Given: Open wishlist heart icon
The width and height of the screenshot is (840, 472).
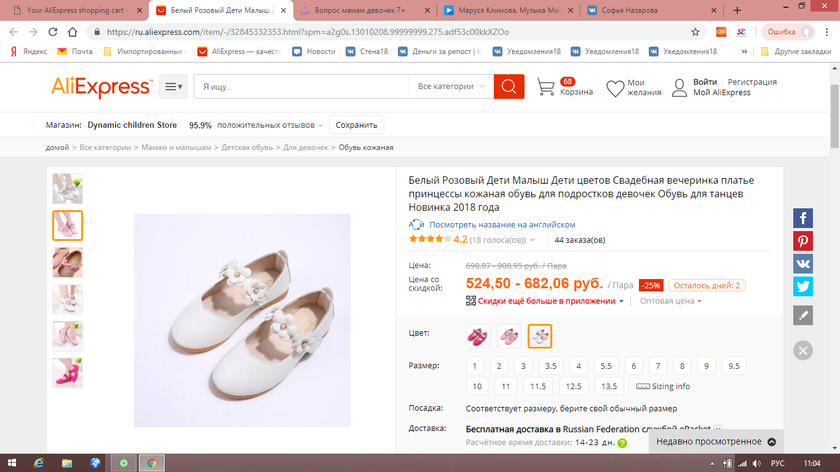Looking at the screenshot, I should [x=615, y=89].
